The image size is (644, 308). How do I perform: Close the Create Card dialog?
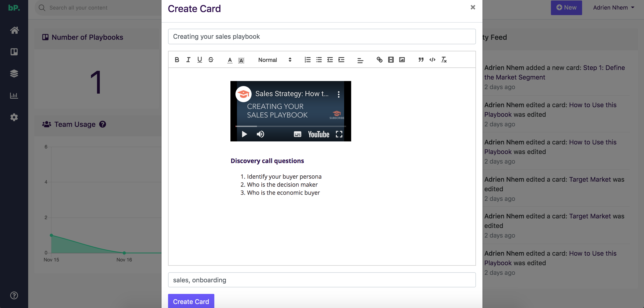point(473,7)
